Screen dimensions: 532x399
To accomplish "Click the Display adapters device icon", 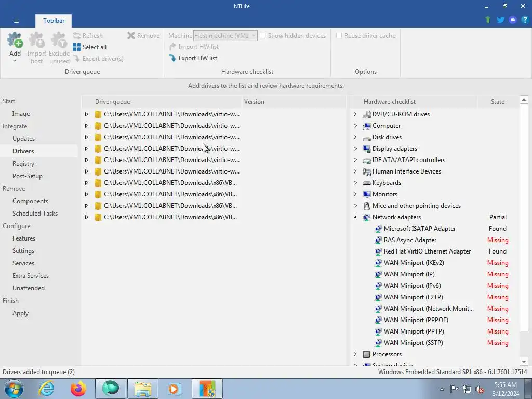I will (366, 149).
